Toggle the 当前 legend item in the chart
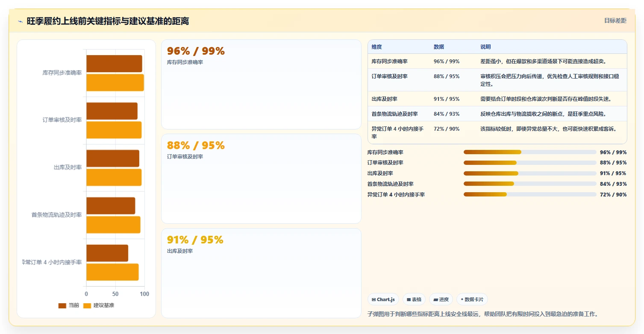 [x=69, y=305]
